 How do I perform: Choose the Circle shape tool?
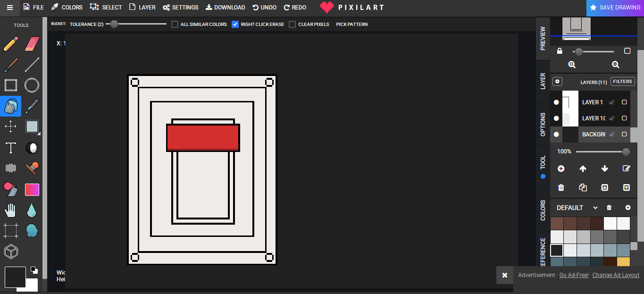click(32, 85)
